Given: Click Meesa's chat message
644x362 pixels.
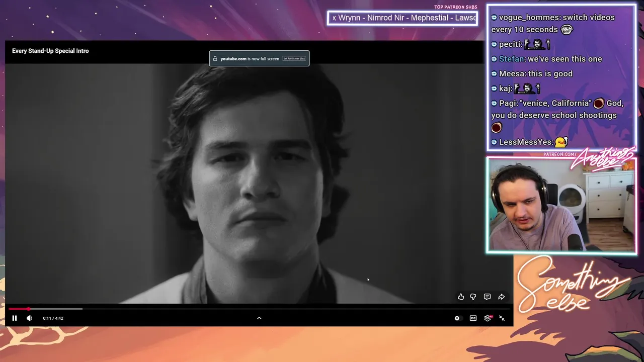Looking at the screenshot, I should 532,73.
